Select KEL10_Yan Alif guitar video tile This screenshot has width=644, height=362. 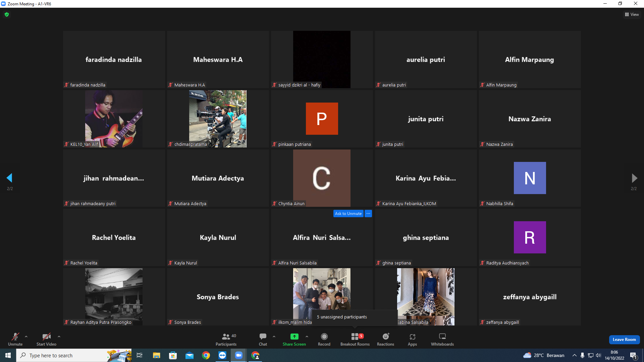[x=114, y=119]
